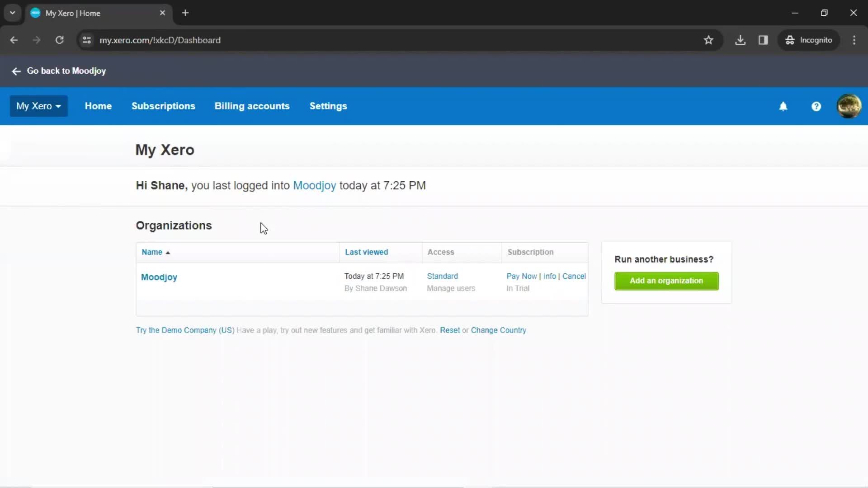Click the Access column header
868x488 pixels.
tap(440, 252)
